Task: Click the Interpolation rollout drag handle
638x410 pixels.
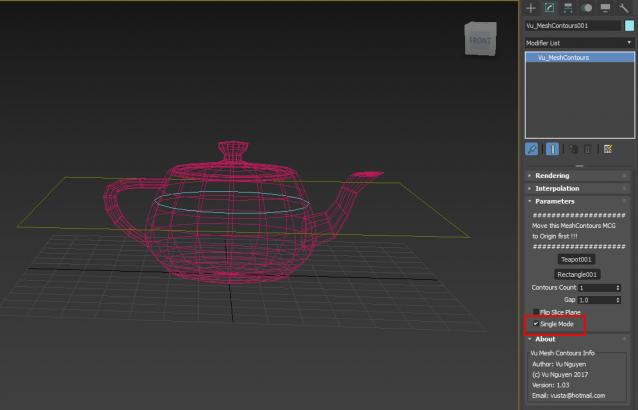Action: 625,189
